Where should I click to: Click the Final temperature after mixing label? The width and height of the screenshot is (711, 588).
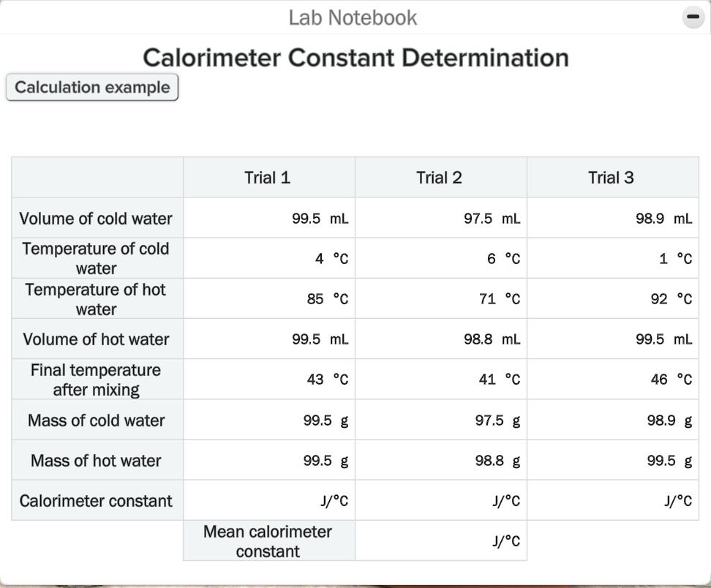point(96,379)
